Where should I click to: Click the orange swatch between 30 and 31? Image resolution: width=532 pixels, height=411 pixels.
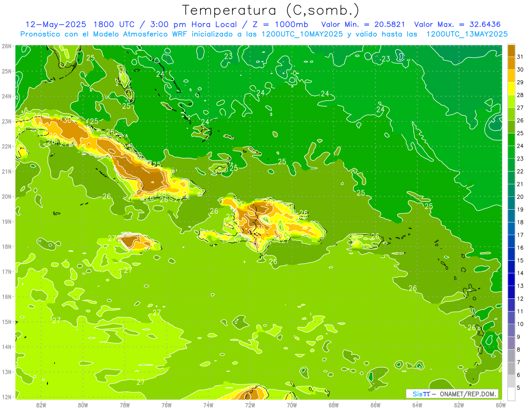click(511, 63)
